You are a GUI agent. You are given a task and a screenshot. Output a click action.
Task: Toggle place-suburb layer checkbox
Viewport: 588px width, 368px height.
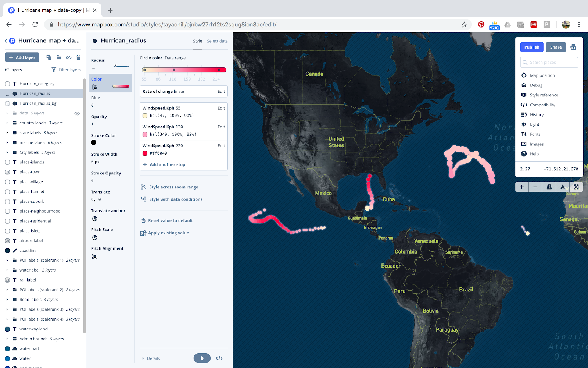pos(7,202)
